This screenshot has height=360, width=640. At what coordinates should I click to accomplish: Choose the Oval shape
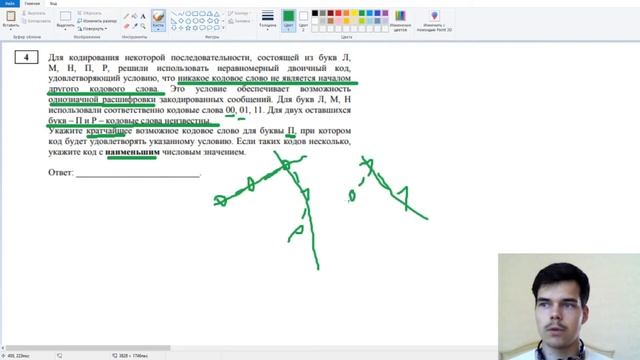coord(188,13)
